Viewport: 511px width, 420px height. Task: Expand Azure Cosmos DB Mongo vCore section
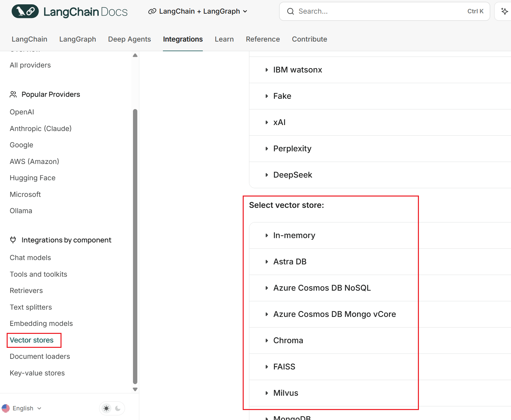380,314
